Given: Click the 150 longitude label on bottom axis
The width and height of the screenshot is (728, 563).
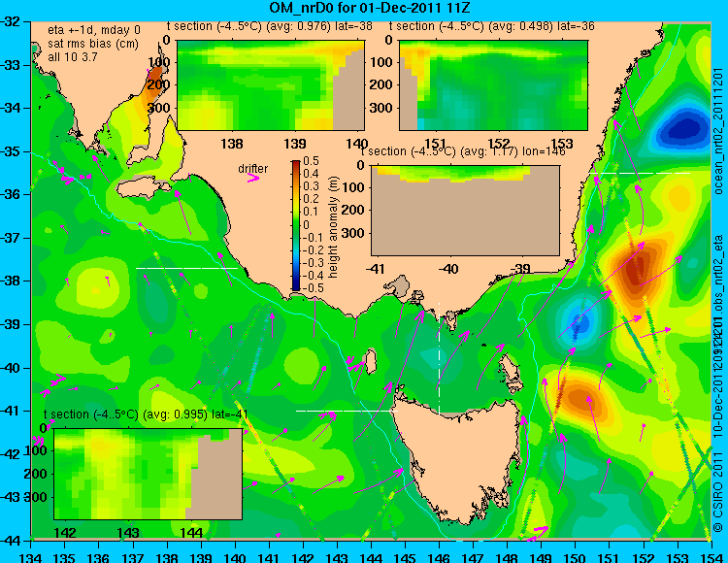Looking at the screenshot, I should (x=576, y=557).
